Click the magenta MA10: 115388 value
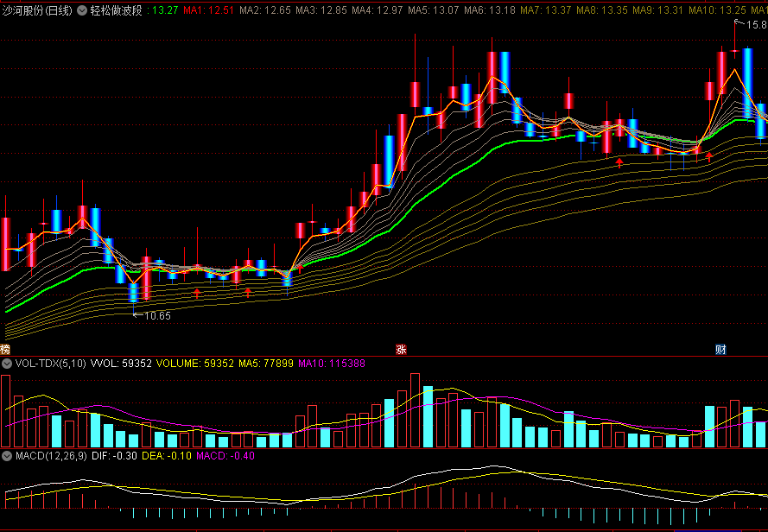 [332, 364]
